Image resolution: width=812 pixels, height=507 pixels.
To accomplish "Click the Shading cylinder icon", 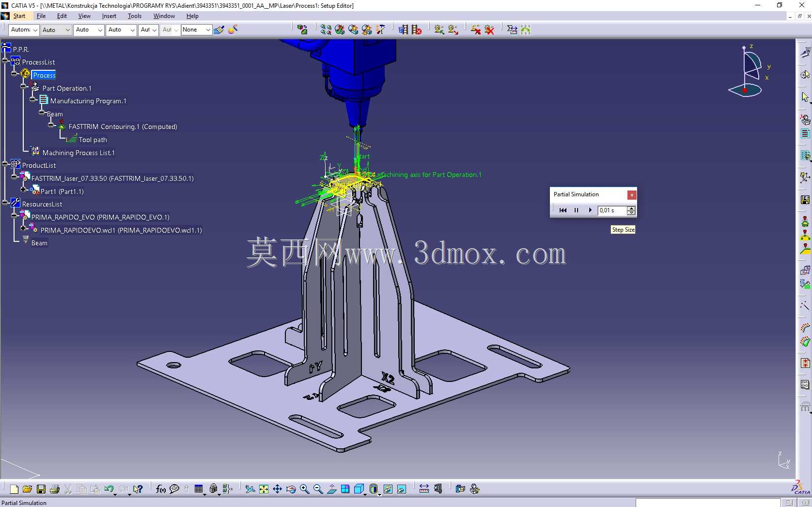I will pos(374,489).
